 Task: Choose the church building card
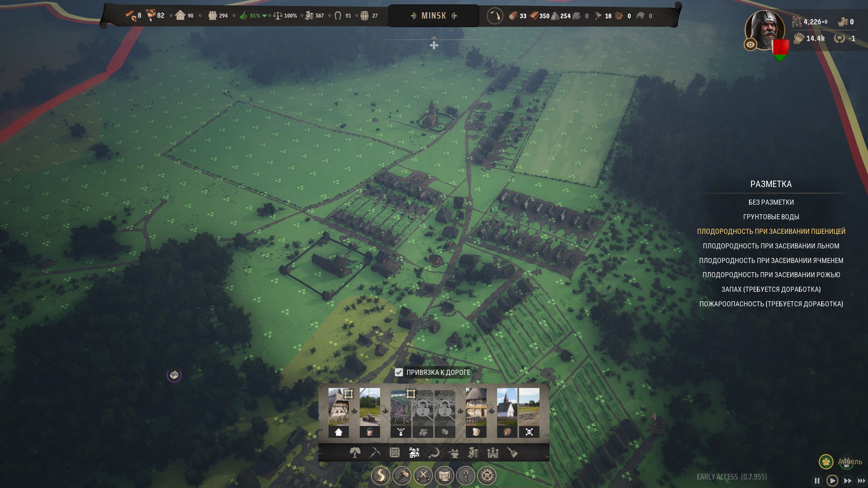[x=507, y=413]
